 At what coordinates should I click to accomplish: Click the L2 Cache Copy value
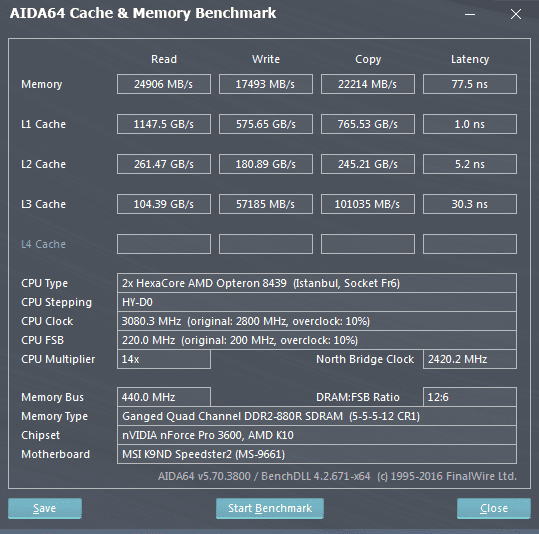(368, 164)
